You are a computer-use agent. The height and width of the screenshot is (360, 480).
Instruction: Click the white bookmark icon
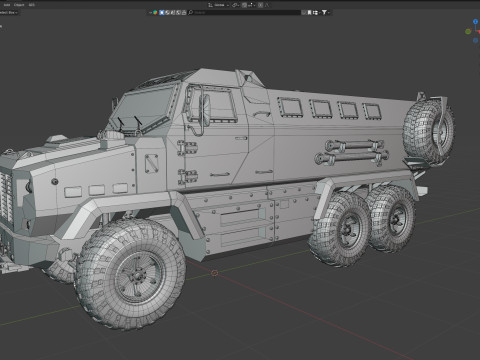309,13
